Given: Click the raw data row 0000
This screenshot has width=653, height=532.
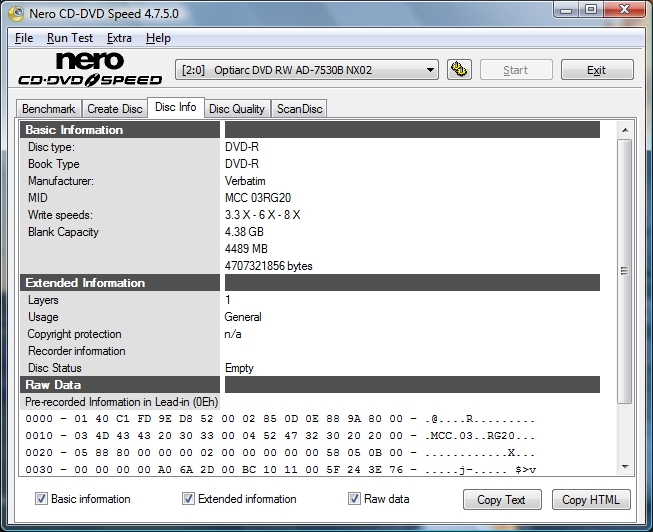Looking at the screenshot, I should [x=280, y=419].
